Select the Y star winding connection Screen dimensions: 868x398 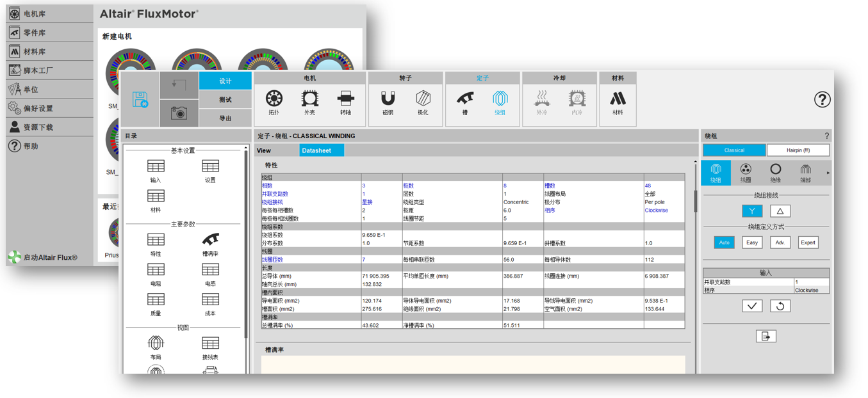point(752,211)
